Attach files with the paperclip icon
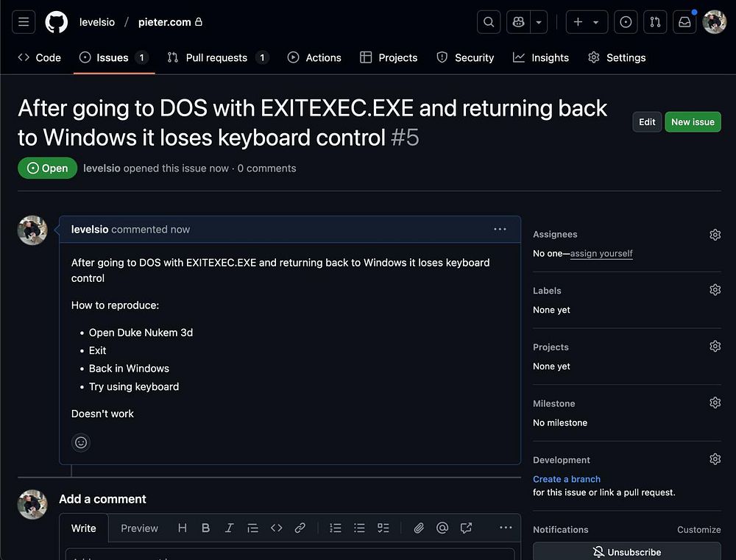 click(x=419, y=528)
